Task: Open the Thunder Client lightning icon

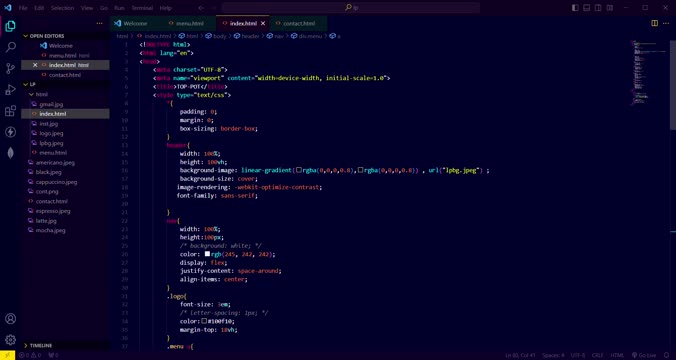Action: [x=10, y=132]
